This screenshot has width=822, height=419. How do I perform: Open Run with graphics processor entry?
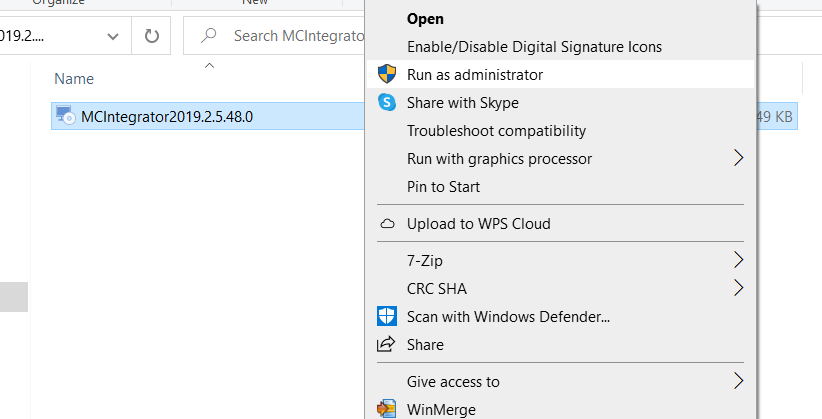(x=560, y=158)
